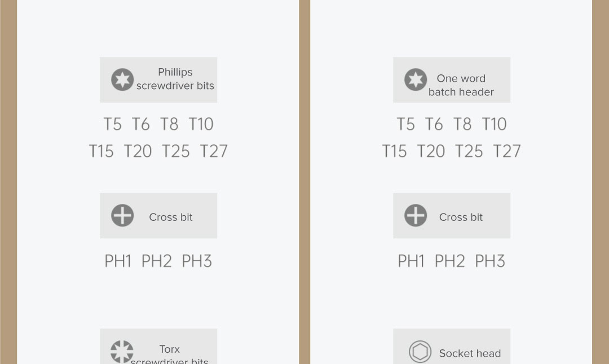Click the plus icon in the Cross bit header below One word batch header

pyautogui.click(x=415, y=216)
